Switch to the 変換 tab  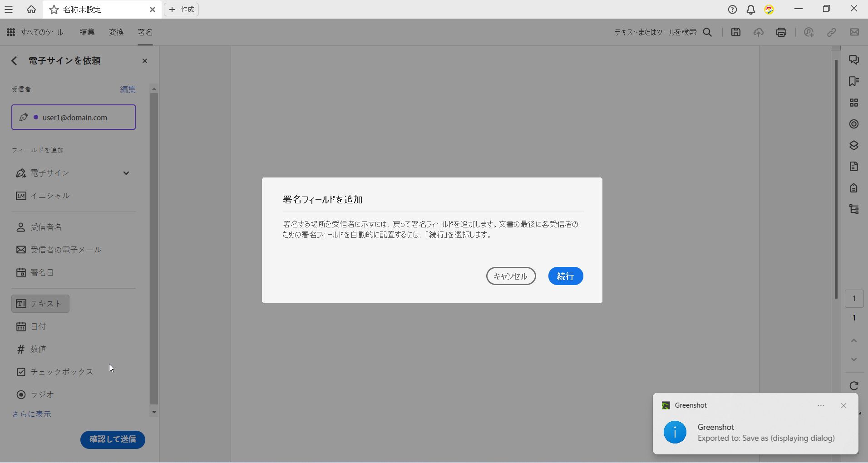pos(116,32)
